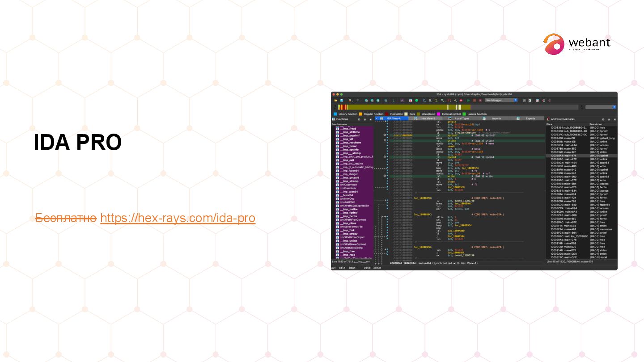Select __imp_recvfrom in the Functions list
The width and height of the screenshot is (644, 362).
pos(354,143)
